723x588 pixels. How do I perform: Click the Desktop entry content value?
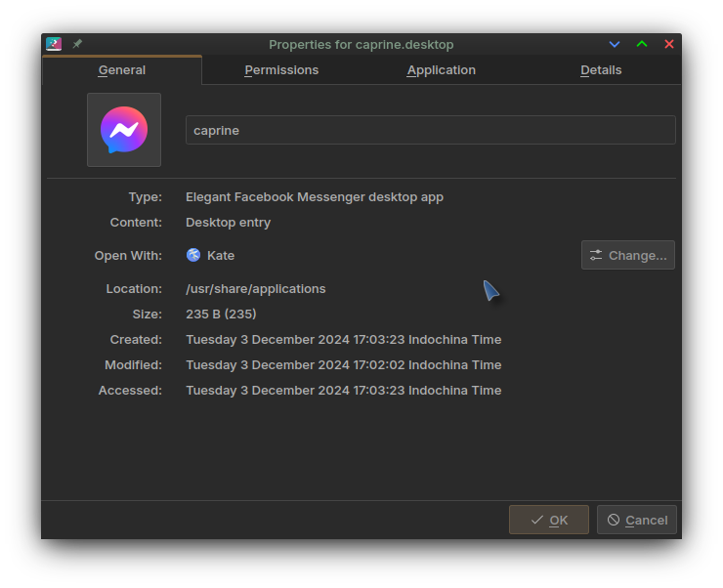point(229,223)
